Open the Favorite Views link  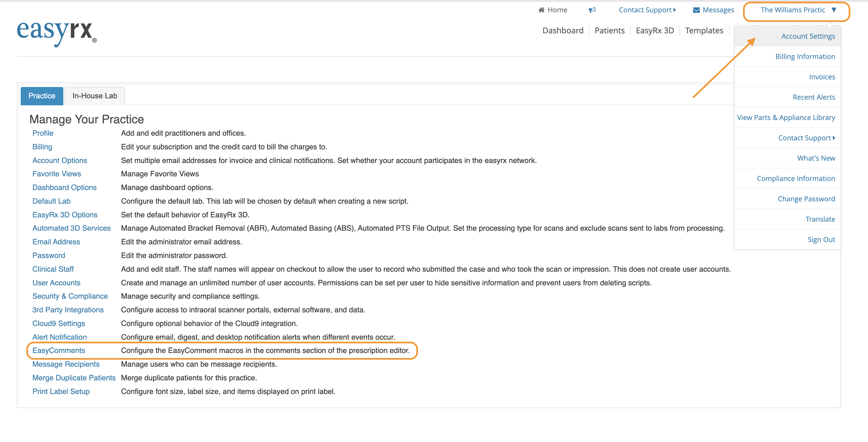click(x=57, y=174)
